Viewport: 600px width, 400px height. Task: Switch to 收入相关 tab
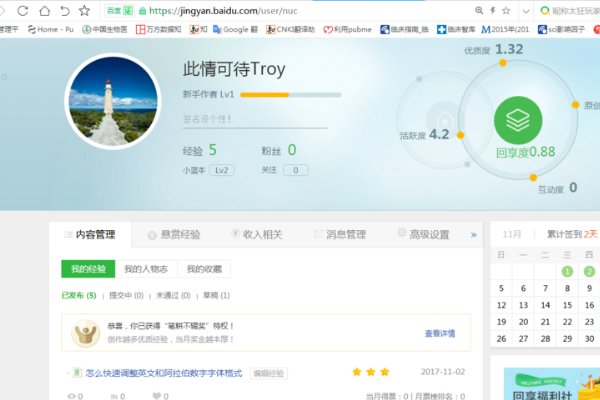pos(257,234)
